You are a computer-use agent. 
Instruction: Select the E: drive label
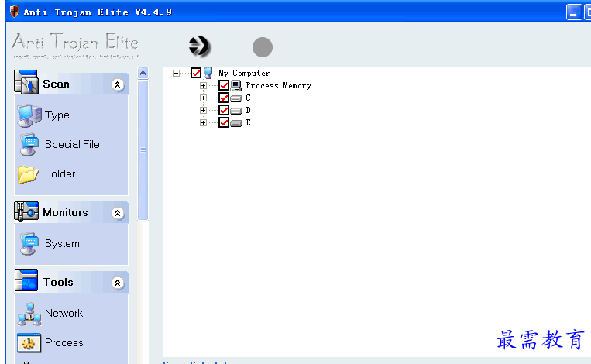(x=250, y=123)
